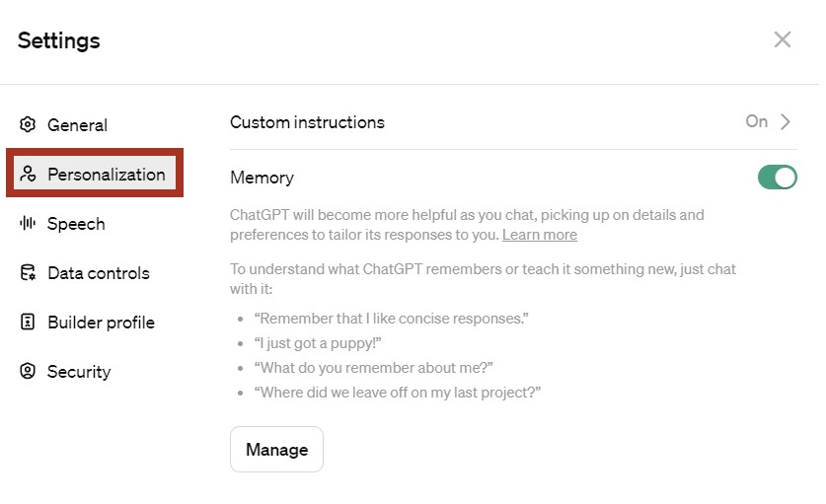Click the Personalization person-heart icon
The height and width of the screenshot is (504, 826).
point(28,175)
